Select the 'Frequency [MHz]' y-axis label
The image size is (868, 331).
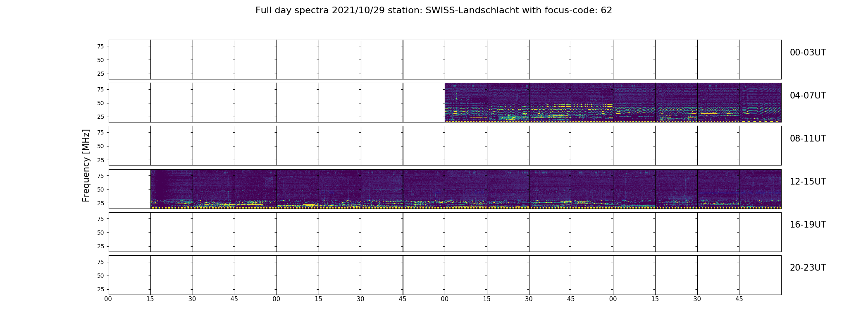coord(86,166)
